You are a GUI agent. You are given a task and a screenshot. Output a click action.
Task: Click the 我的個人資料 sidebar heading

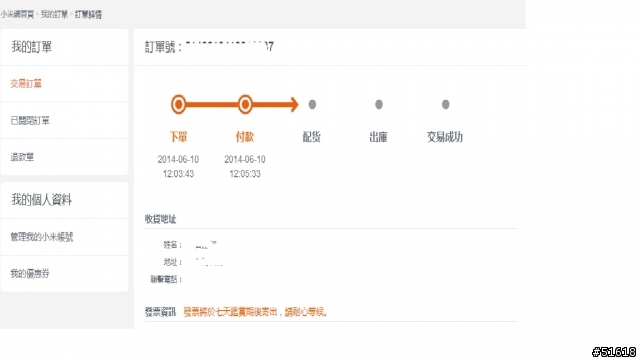click(x=42, y=200)
